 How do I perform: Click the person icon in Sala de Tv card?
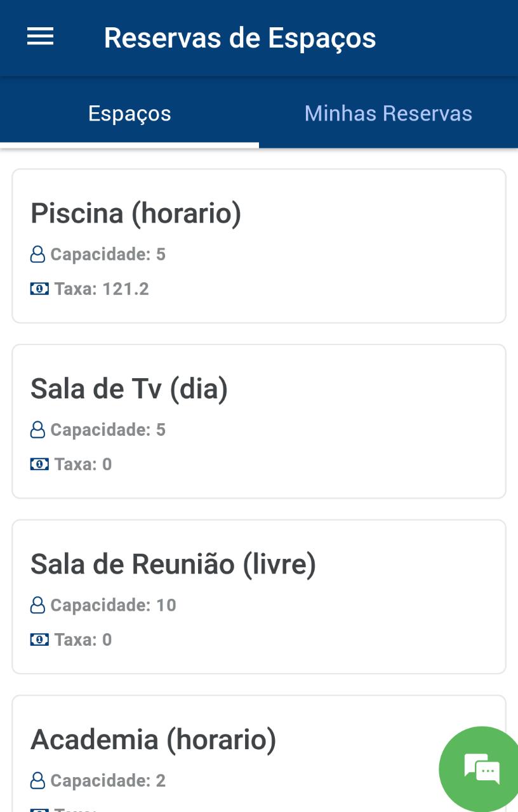point(38,429)
